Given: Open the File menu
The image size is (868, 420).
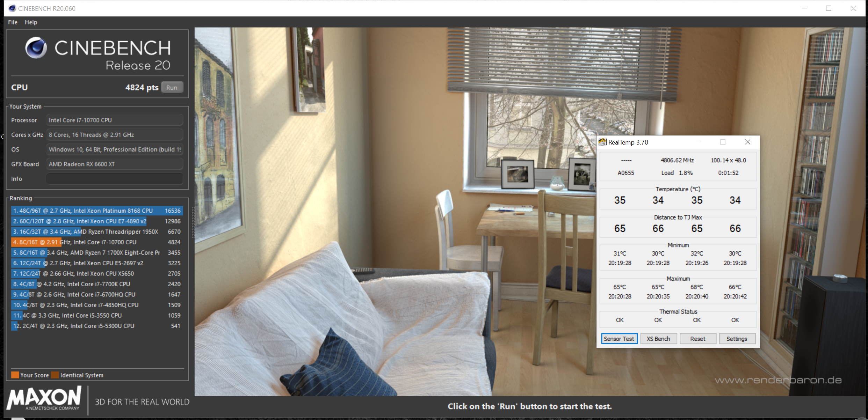Looking at the screenshot, I should click(13, 22).
